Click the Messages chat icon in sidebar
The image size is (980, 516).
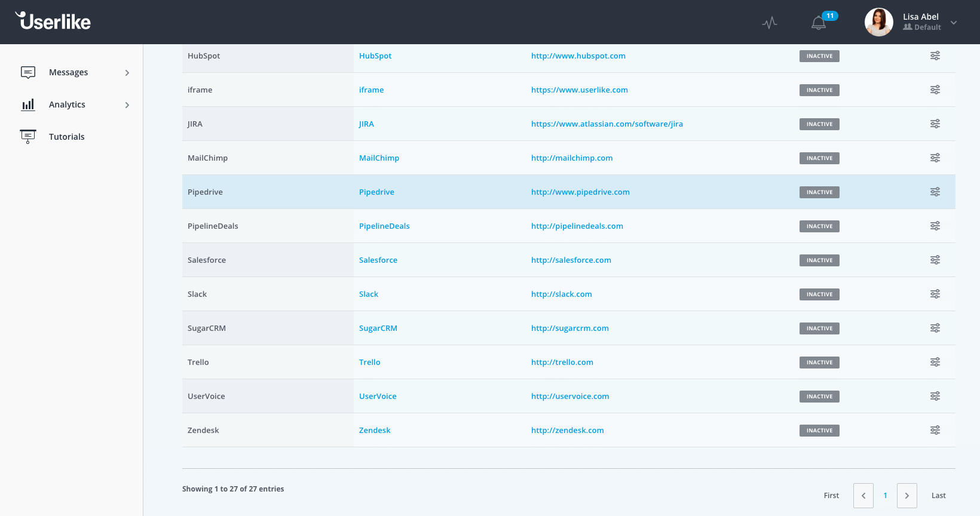[x=28, y=72]
